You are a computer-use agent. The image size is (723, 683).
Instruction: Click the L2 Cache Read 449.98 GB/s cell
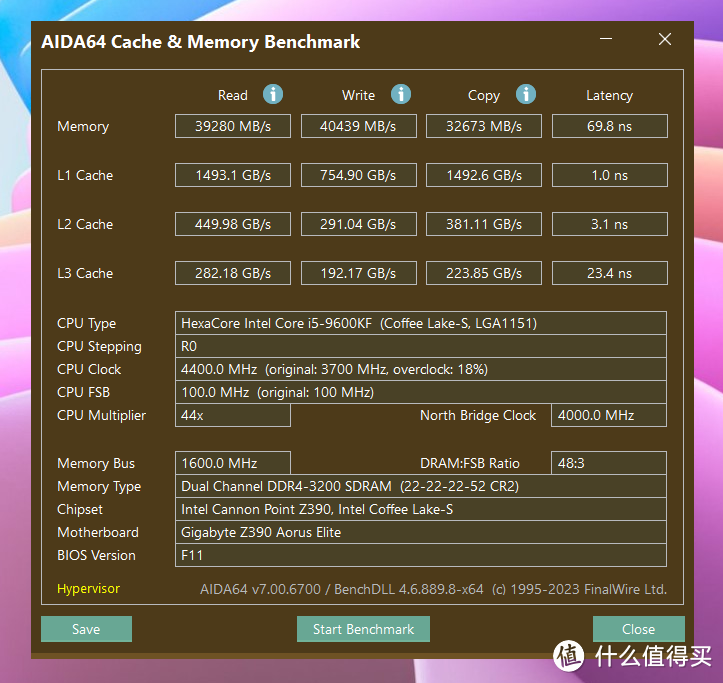pyautogui.click(x=233, y=224)
